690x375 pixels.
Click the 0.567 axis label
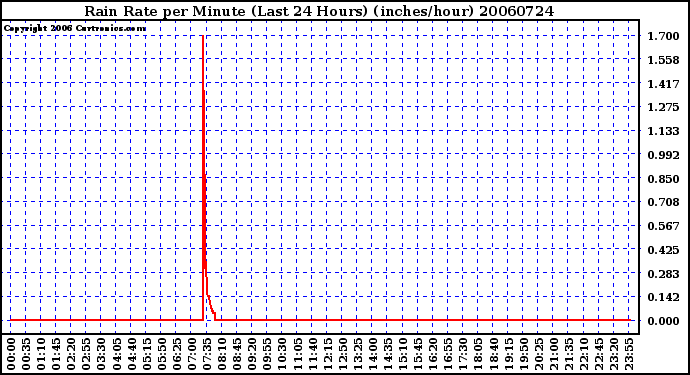(x=663, y=226)
